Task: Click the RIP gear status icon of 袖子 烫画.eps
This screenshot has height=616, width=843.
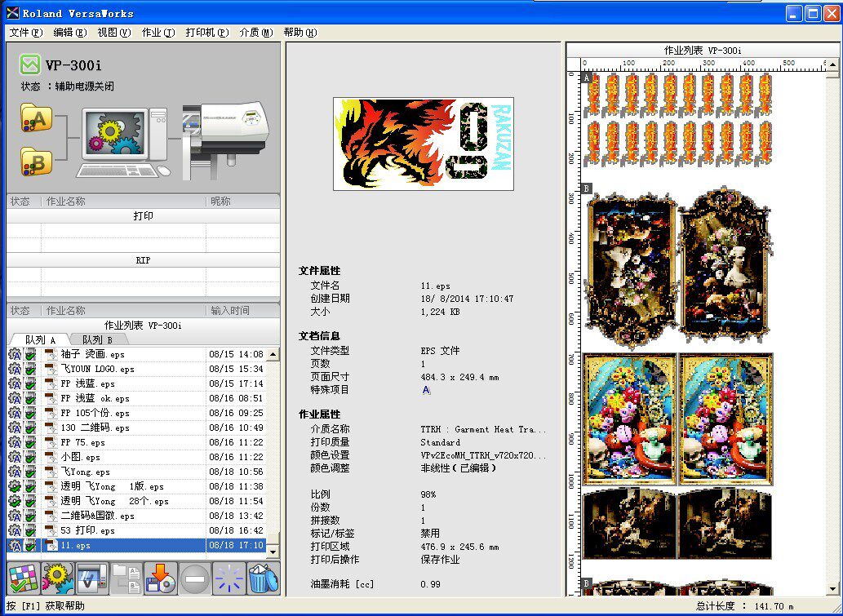Action: pyautogui.click(x=15, y=354)
